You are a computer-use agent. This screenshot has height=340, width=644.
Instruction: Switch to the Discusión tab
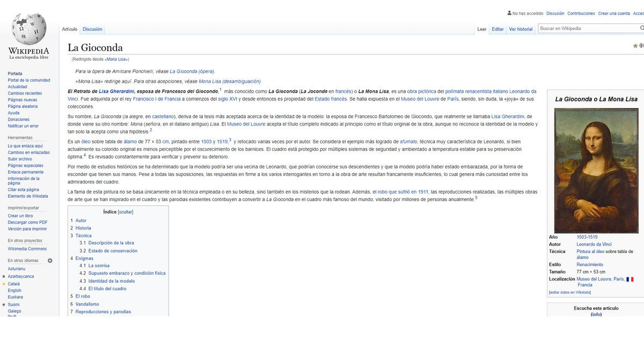(x=92, y=29)
